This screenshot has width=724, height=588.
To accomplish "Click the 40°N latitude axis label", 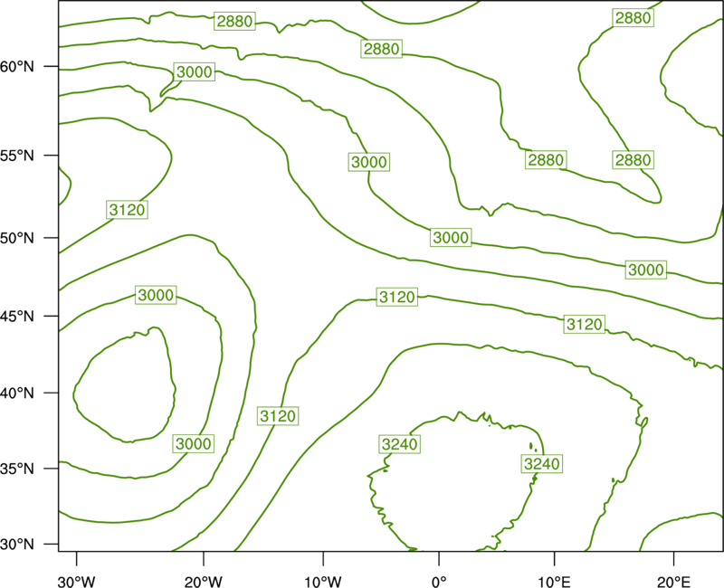I will point(17,393).
